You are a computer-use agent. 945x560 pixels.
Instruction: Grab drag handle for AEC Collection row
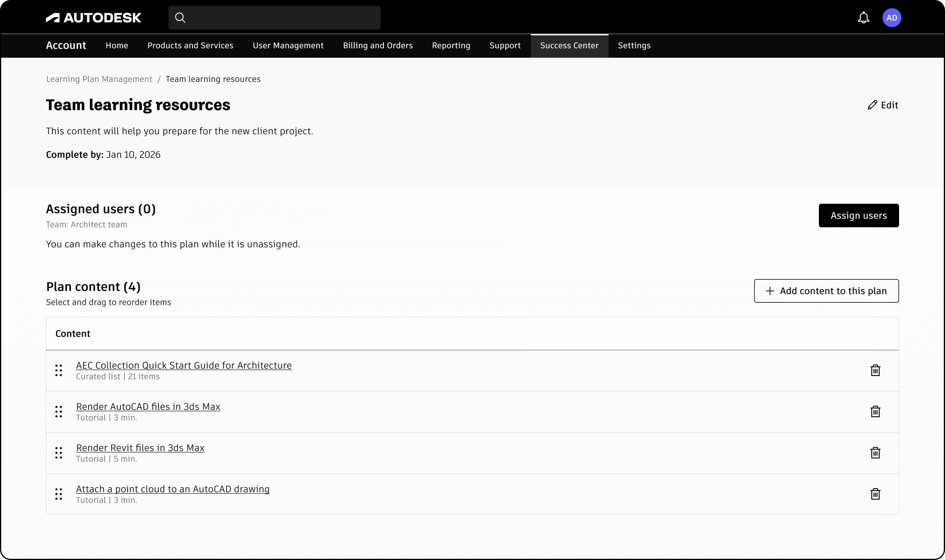click(59, 370)
